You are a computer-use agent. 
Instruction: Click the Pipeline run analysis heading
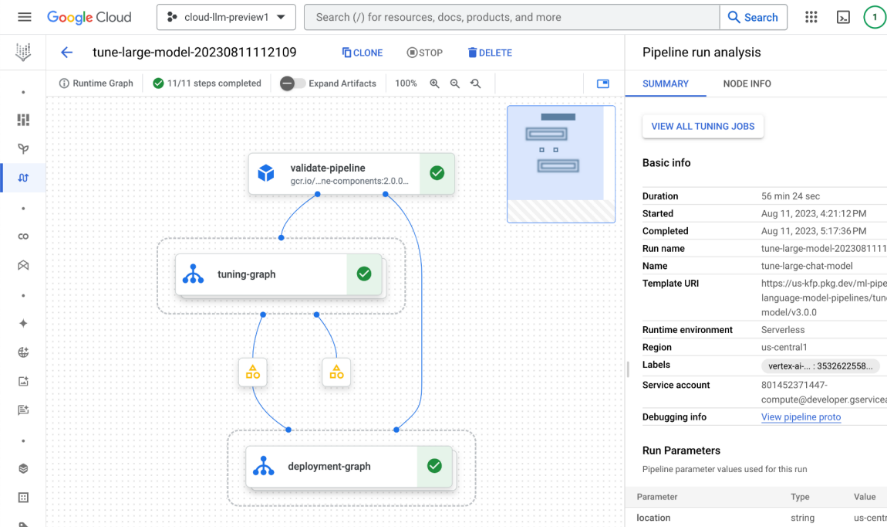[x=702, y=53]
